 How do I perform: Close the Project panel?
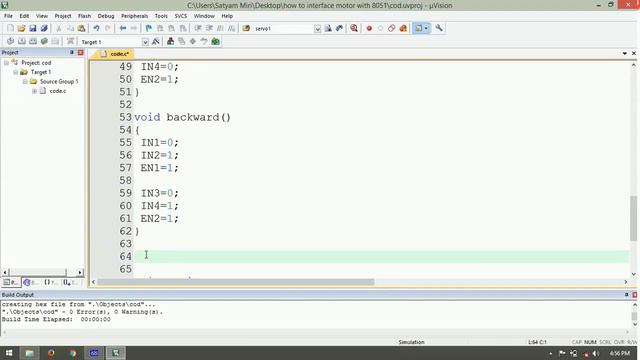(x=80, y=52)
